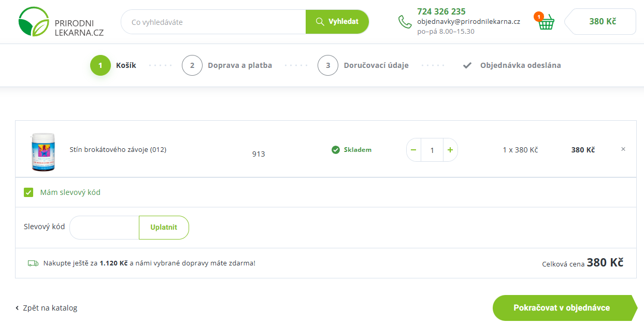Focus the Slevový kód input field
644x323 pixels.
pos(104,228)
